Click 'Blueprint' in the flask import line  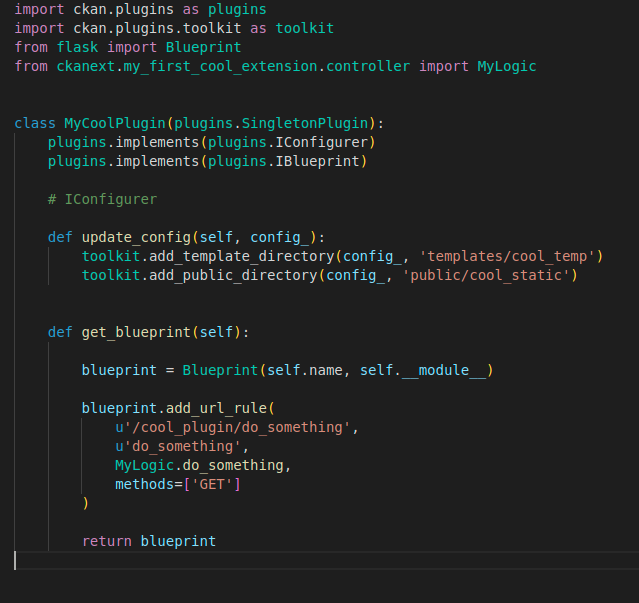click(x=203, y=47)
